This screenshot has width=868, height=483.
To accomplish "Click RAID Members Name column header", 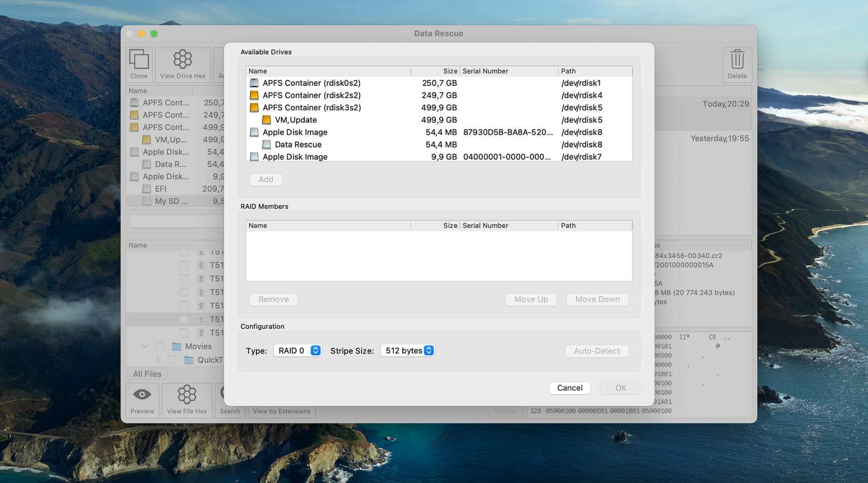I will [x=328, y=226].
